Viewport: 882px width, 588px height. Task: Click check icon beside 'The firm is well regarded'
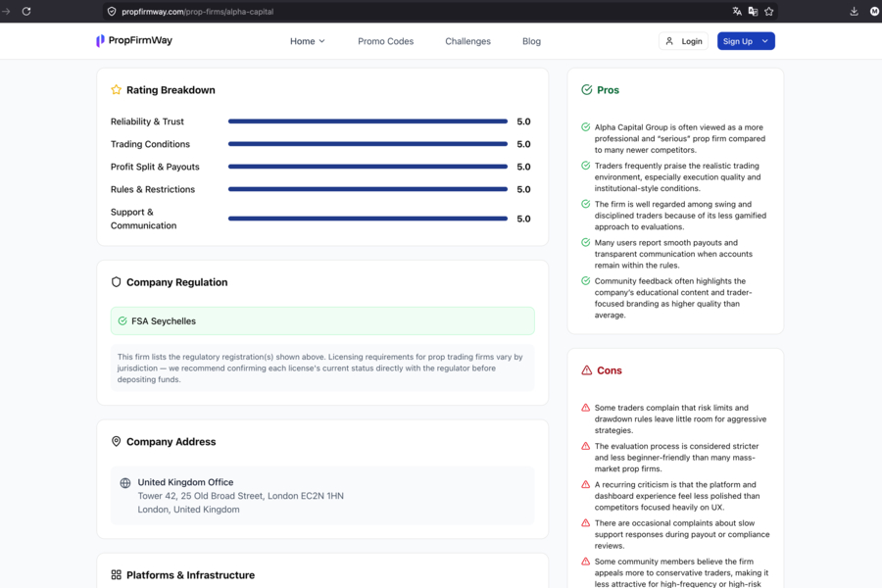click(x=586, y=204)
